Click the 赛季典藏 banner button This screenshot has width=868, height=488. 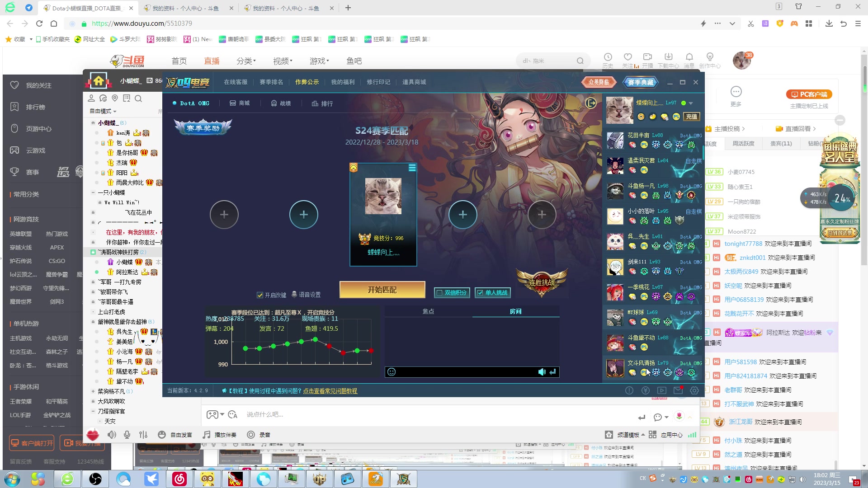click(x=641, y=82)
